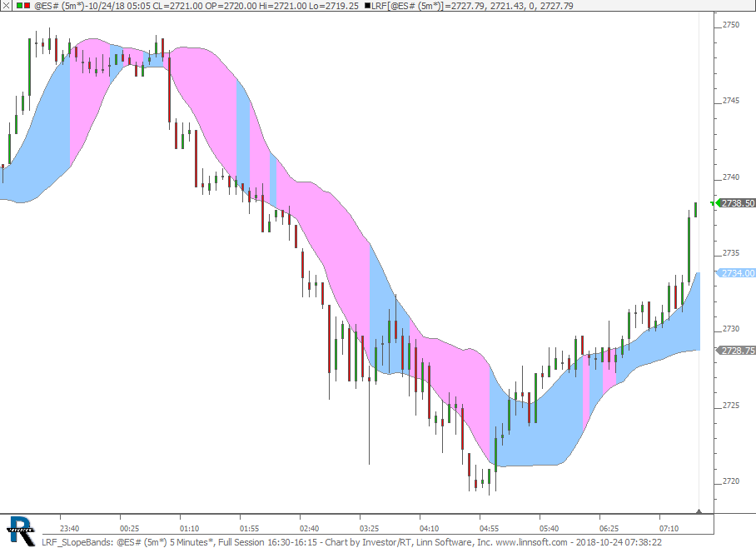The height and width of the screenshot is (548, 756).
Task: Click the 2730 price scale label
Action: (x=730, y=328)
